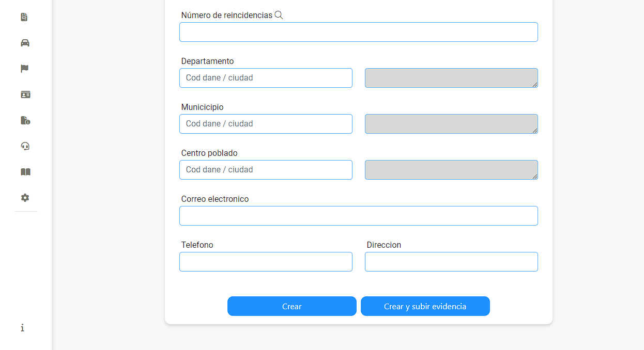This screenshot has height=350, width=644.
Task: Focus the Correo electronico field
Action: point(359,216)
